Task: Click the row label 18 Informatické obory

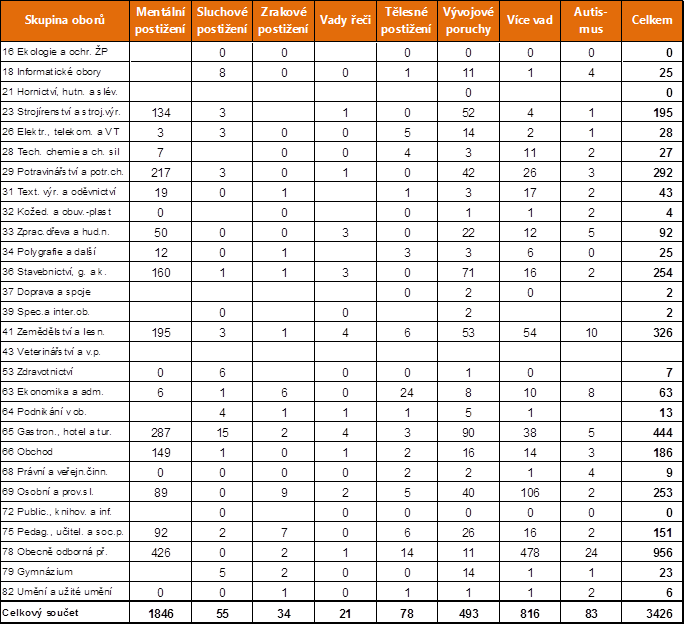Action: coord(52,72)
